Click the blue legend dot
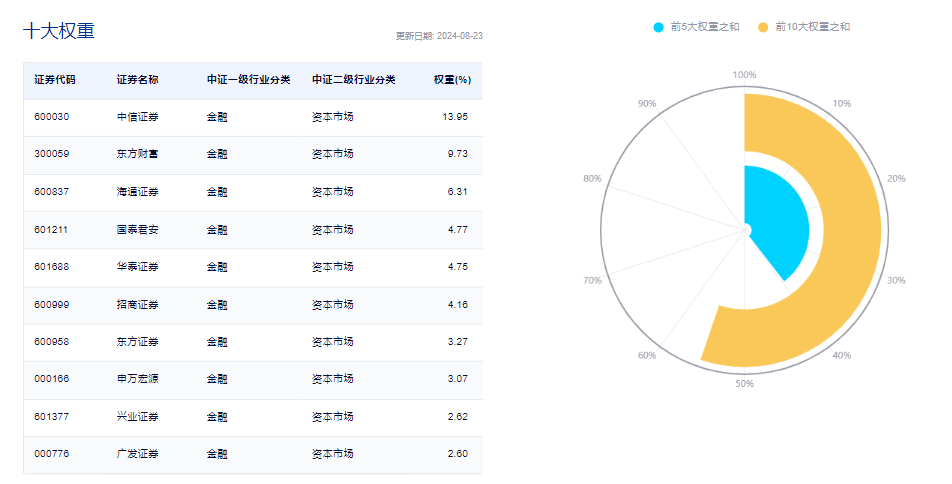Image resolution: width=952 pixels, height=484 pixels. [659, 27]
